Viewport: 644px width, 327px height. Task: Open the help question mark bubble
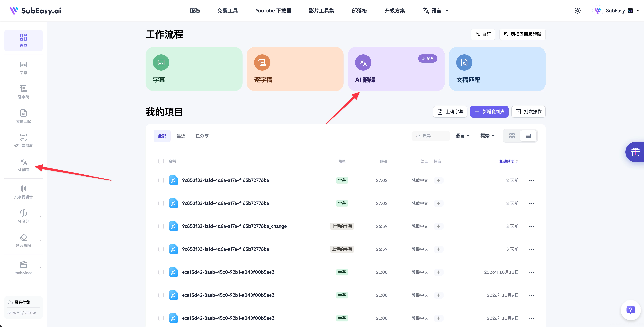630,310
